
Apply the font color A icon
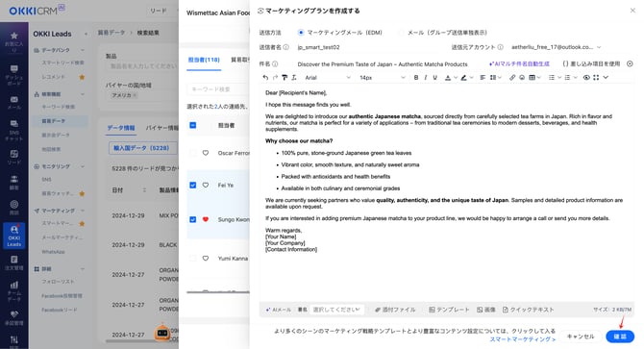448,77
